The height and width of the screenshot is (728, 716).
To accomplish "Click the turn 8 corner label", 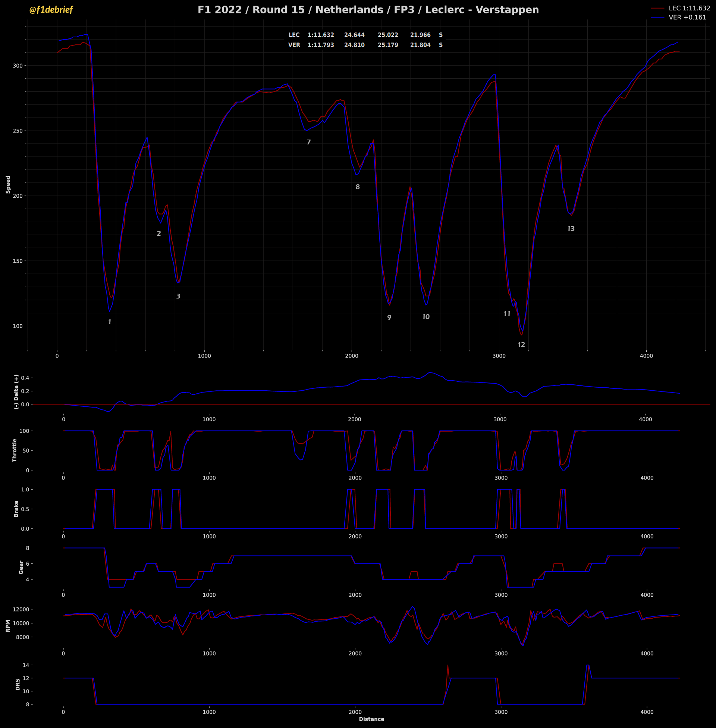I will point(358,187).
